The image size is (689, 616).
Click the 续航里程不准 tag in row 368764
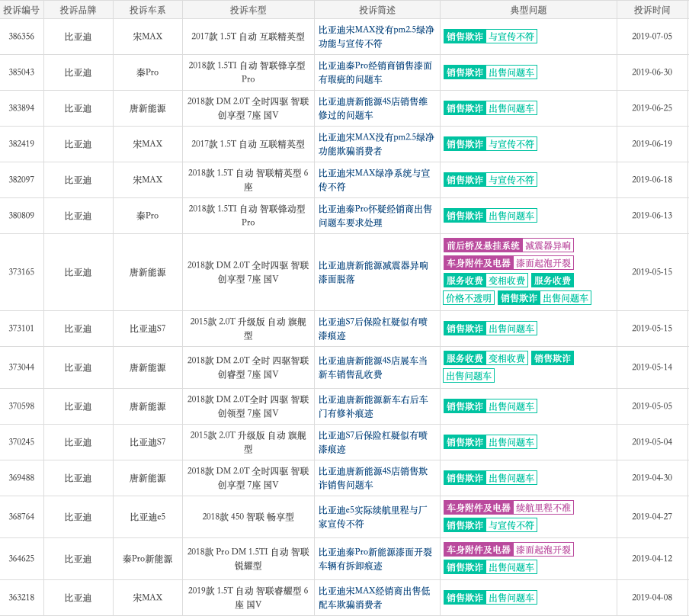[x=543, y=508]
